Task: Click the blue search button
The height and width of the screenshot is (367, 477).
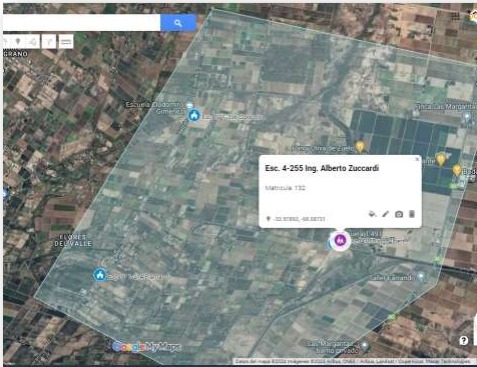Action: click(x=178, y=23)
